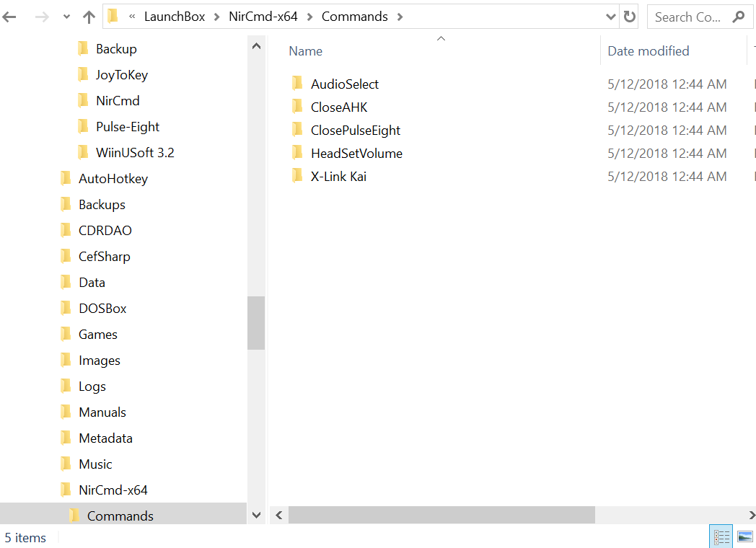The height and width of the screenshot is (548, 756).
Task: Select NirCmd-x64 in the address breadcrumb
Action: point(263,17)
